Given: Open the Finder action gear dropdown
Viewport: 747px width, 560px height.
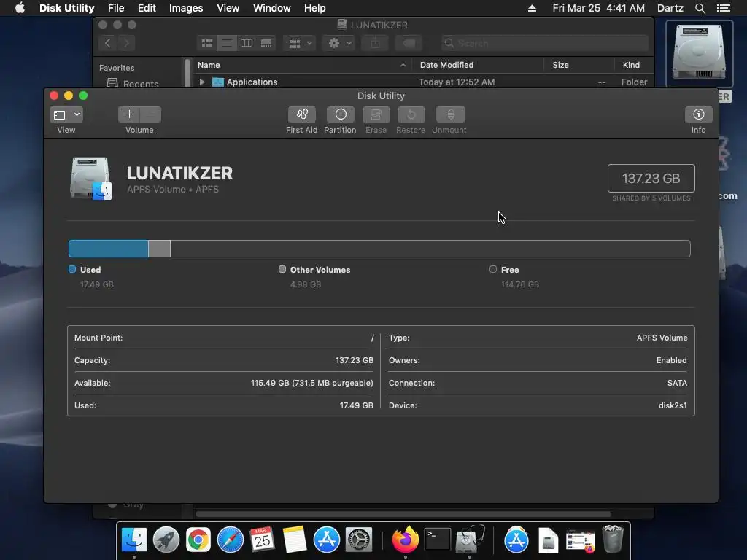Looking at the screenshot, I should 339,43.
